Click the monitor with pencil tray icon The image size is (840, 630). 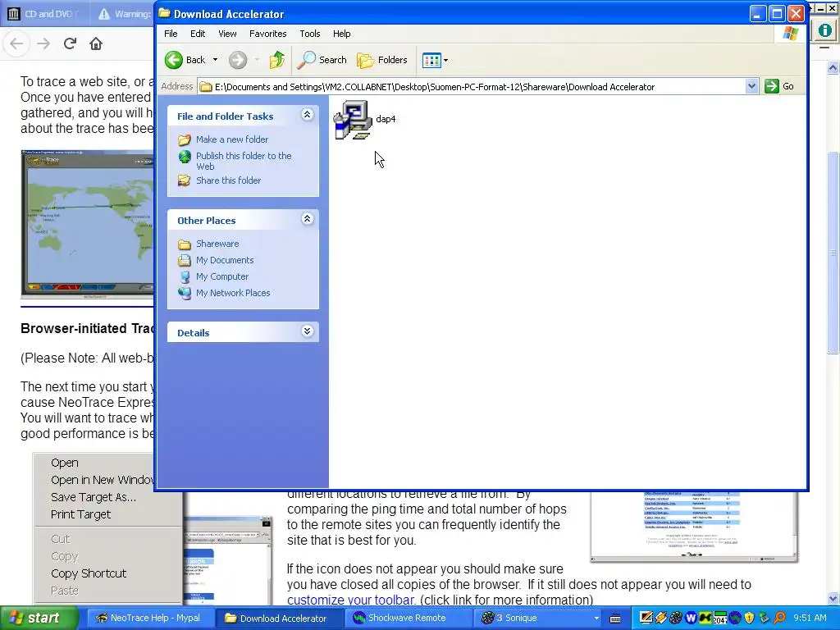coord(646,619)
